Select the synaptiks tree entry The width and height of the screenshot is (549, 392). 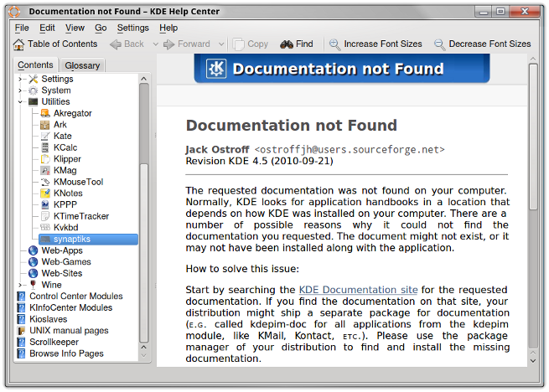click(88, 240)
